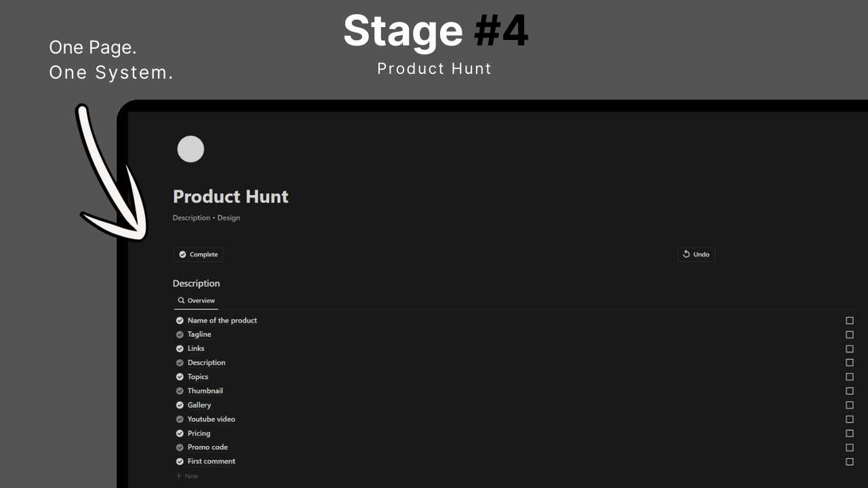Add a new item with + New
The height and width of the screenshot is (488, 868).
(x=187, y=476)
